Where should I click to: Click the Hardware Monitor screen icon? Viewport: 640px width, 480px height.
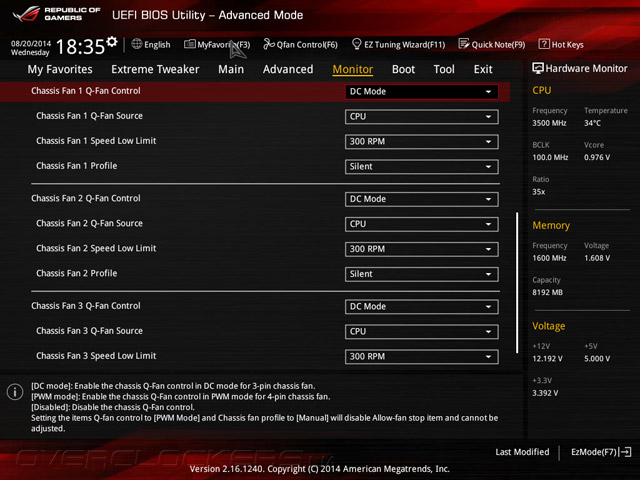tap(538, 68)
